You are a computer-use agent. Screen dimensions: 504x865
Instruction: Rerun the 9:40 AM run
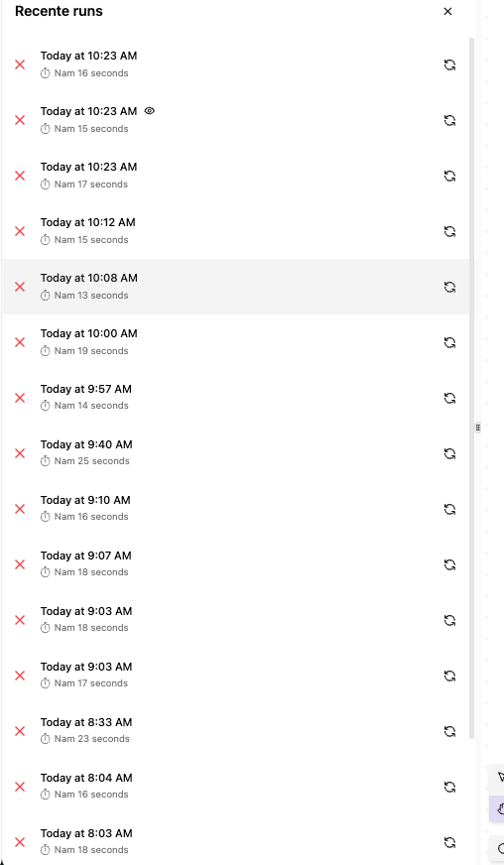click(x=449, y=453)
